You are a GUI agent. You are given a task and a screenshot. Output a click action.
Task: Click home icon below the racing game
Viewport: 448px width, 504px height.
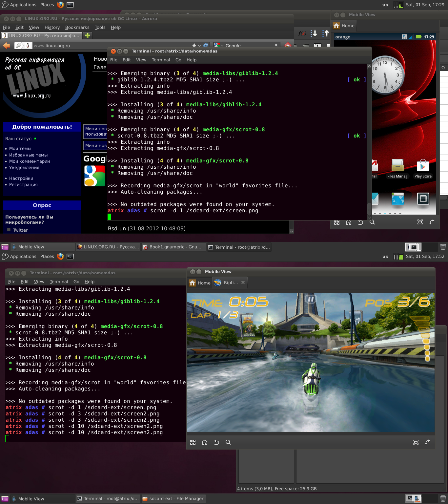(x=205, y=442)
